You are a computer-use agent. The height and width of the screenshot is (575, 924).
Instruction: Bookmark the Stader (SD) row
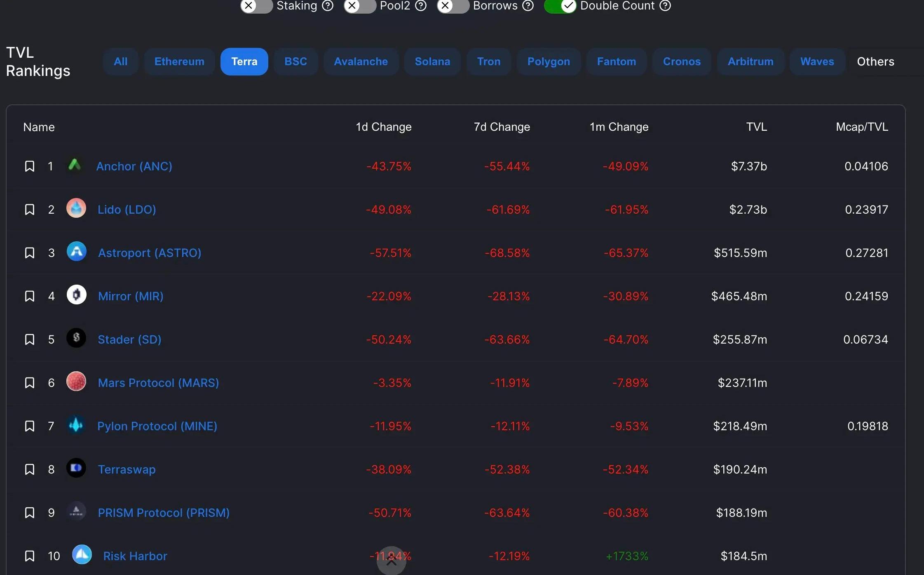(x=30, y=339)
